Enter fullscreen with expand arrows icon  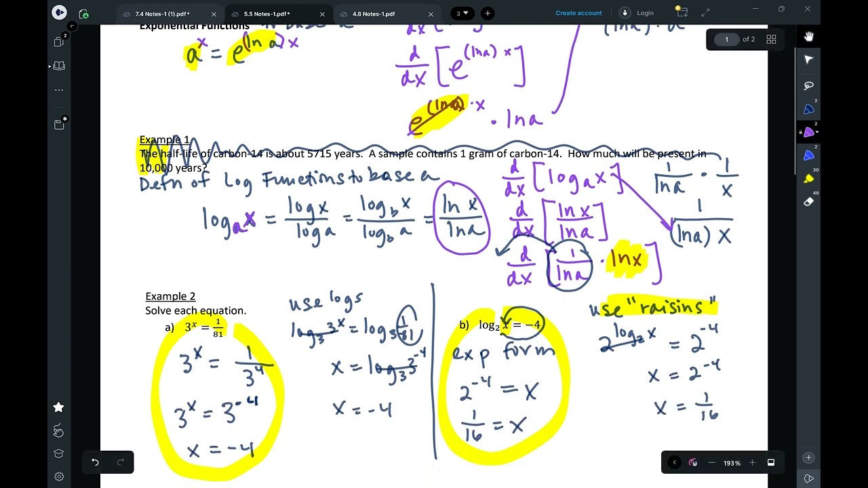point(705,13)
